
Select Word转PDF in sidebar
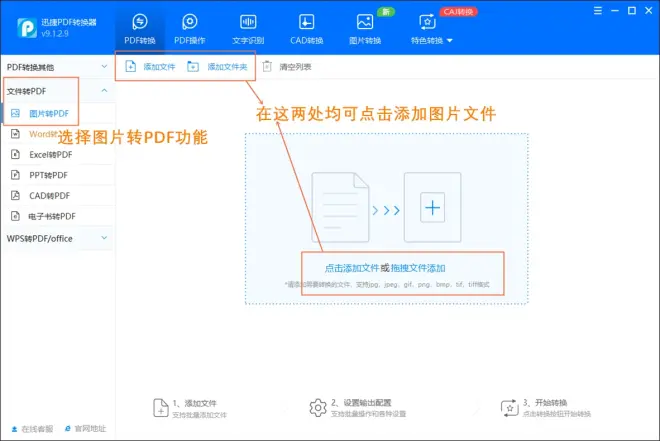click(x=58, y=134)
